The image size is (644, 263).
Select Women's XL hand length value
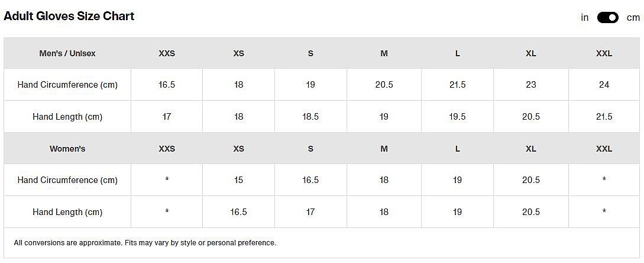(531, 212)
